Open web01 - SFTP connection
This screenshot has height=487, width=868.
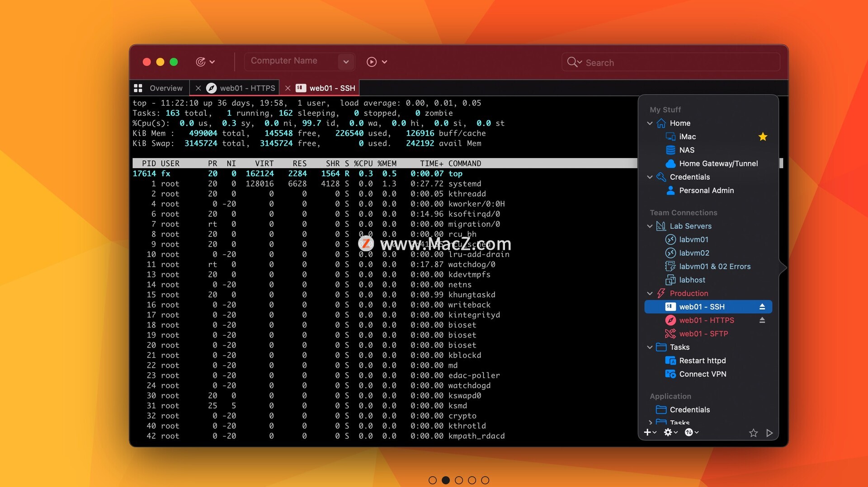point(708,334)
